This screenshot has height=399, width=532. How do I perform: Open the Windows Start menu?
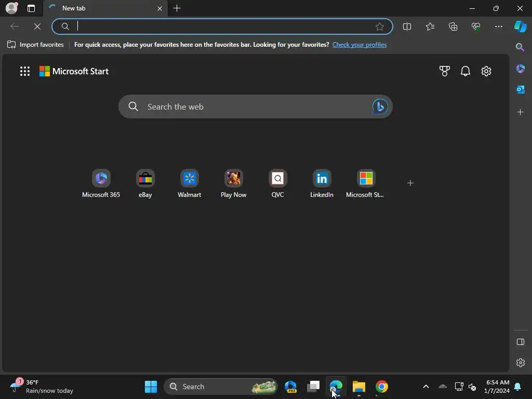(151, 387)
